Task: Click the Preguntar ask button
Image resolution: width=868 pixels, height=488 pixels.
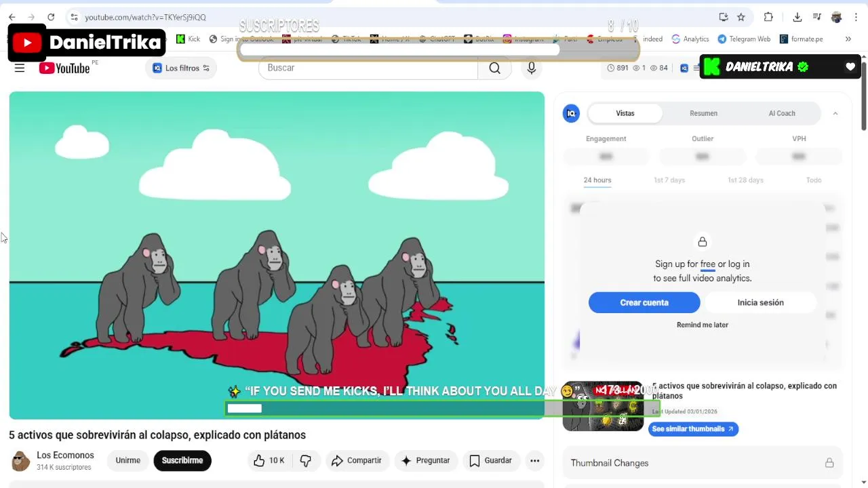Action: point(425,460)
